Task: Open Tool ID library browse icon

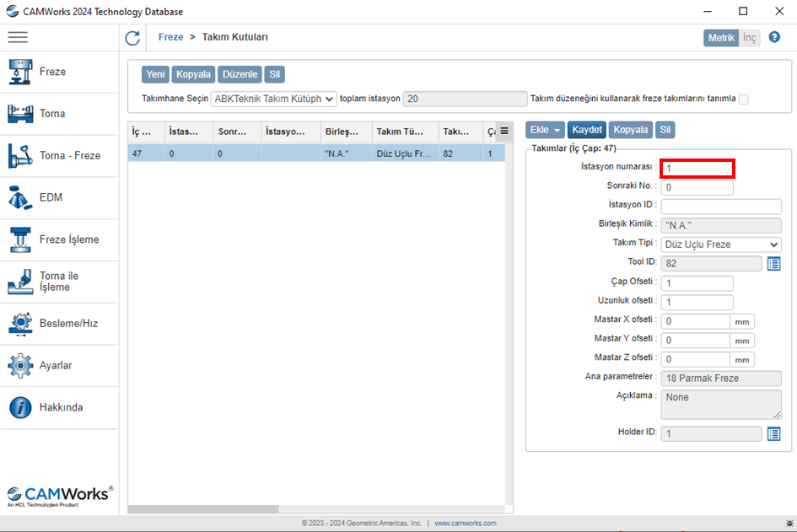Action: 773,264
